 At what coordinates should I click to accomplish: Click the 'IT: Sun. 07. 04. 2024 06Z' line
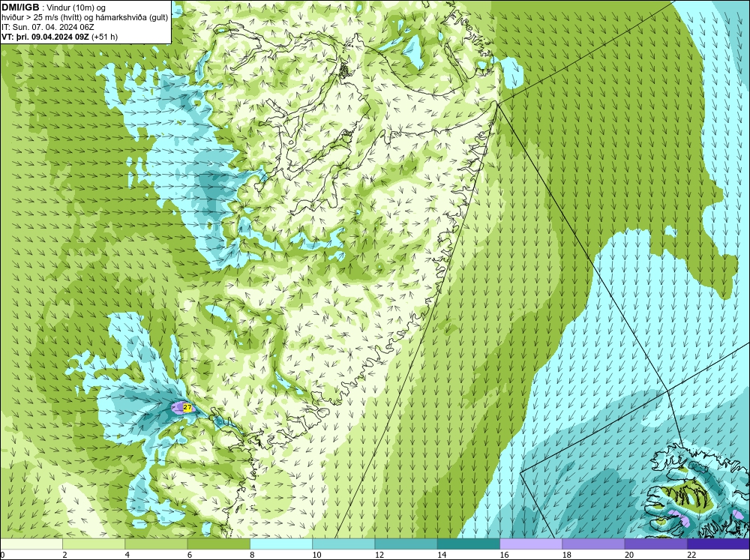click(x=48, y=27)
